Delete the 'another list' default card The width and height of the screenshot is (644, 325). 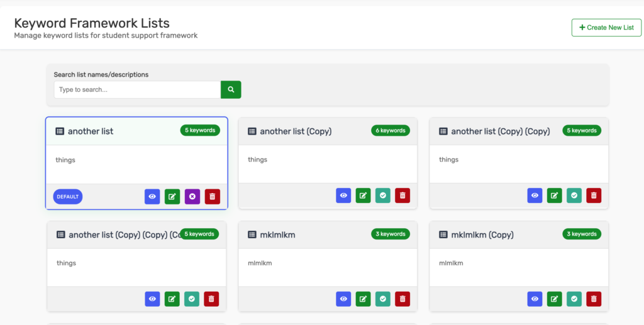(213, 197)
